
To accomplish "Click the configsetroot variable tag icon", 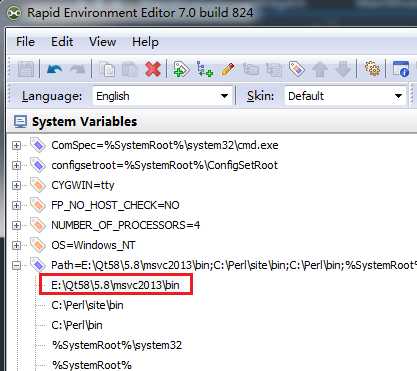I will (x=38, y=165).
